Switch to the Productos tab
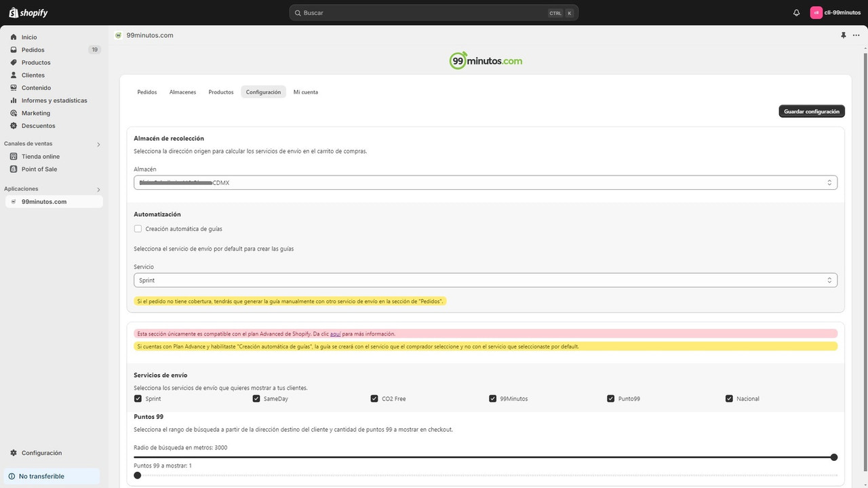Screen dimensions: 868x488 221,92
